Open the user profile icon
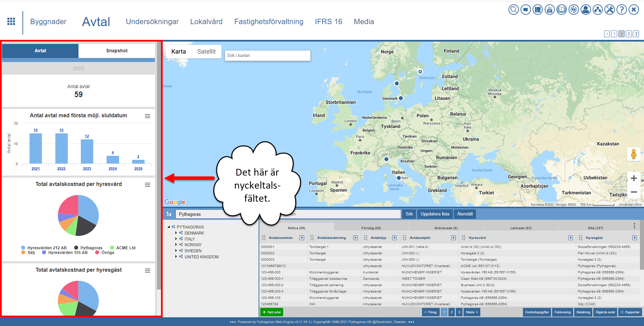 pos(586,10)
